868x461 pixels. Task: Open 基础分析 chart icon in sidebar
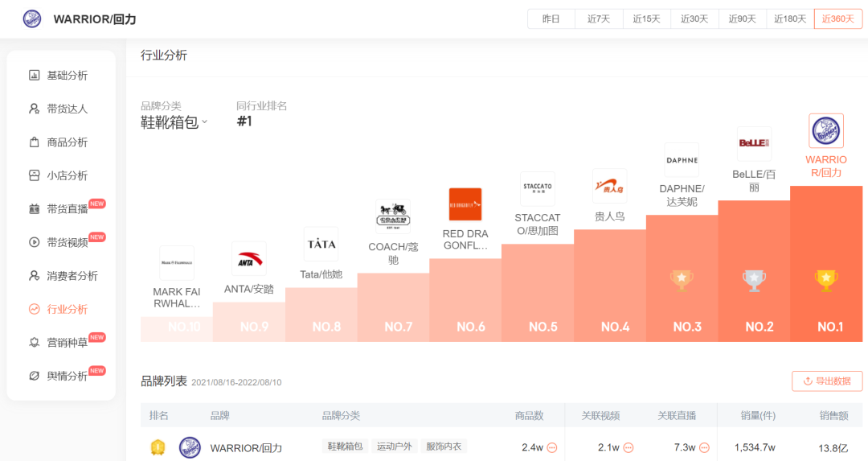35,76
